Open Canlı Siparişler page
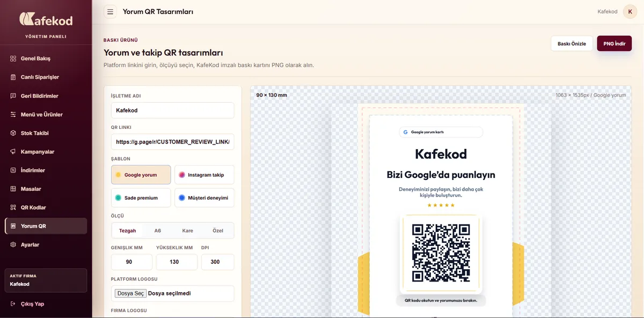The image size is (644, 318). click(46, 77)
